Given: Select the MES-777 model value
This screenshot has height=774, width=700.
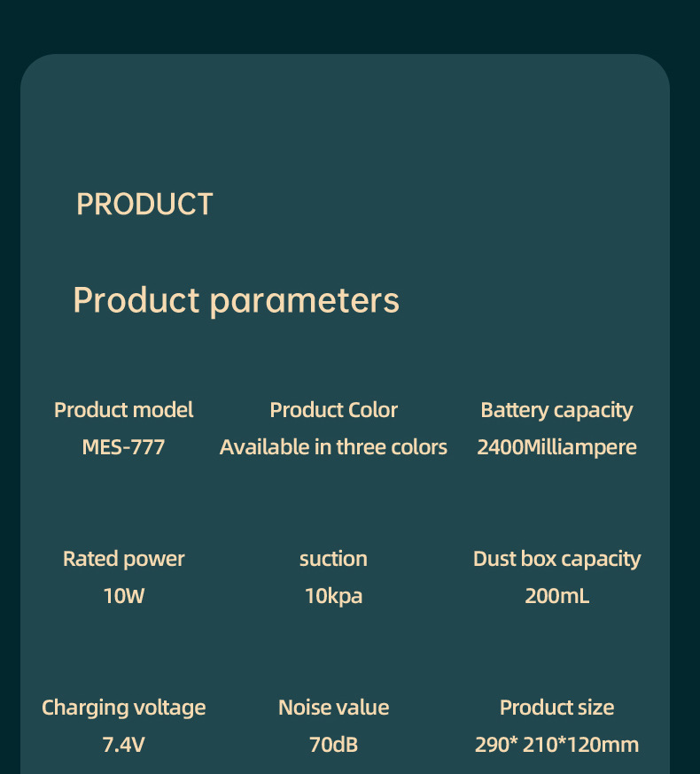Looking at the screenshot, I should [x=123, y=447].
